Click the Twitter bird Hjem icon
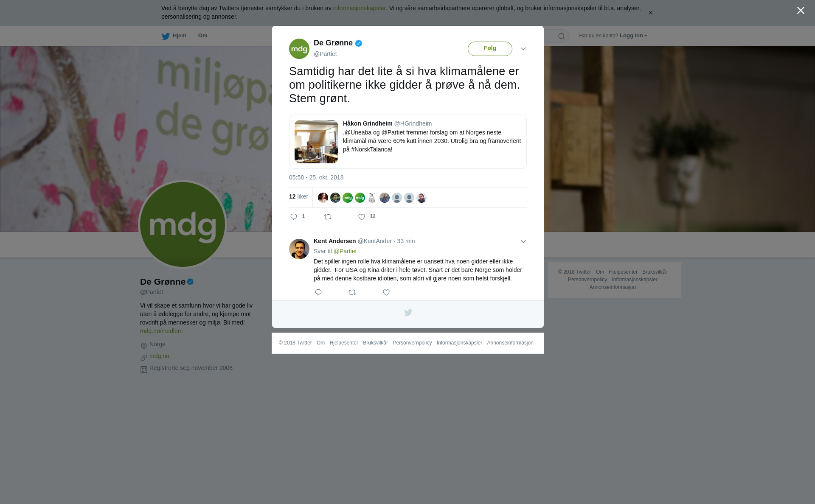815x504 pixels. click(166, 36)
